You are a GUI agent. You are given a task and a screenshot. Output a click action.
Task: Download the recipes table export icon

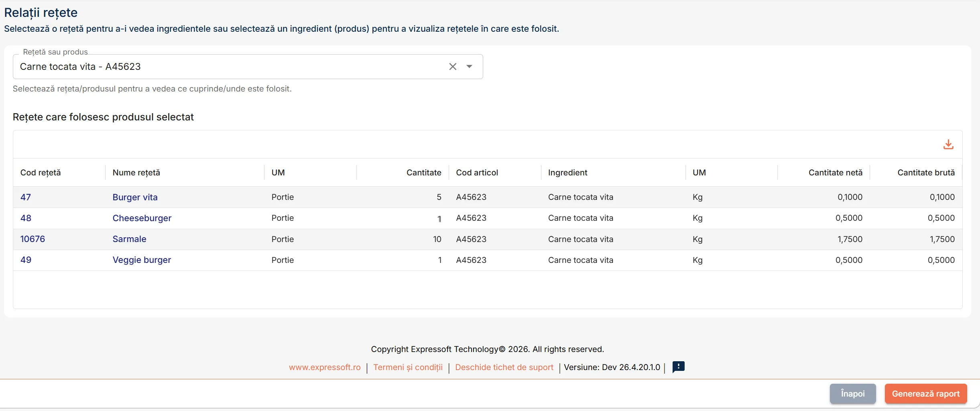pyautogui.click(x=948, y=144)
